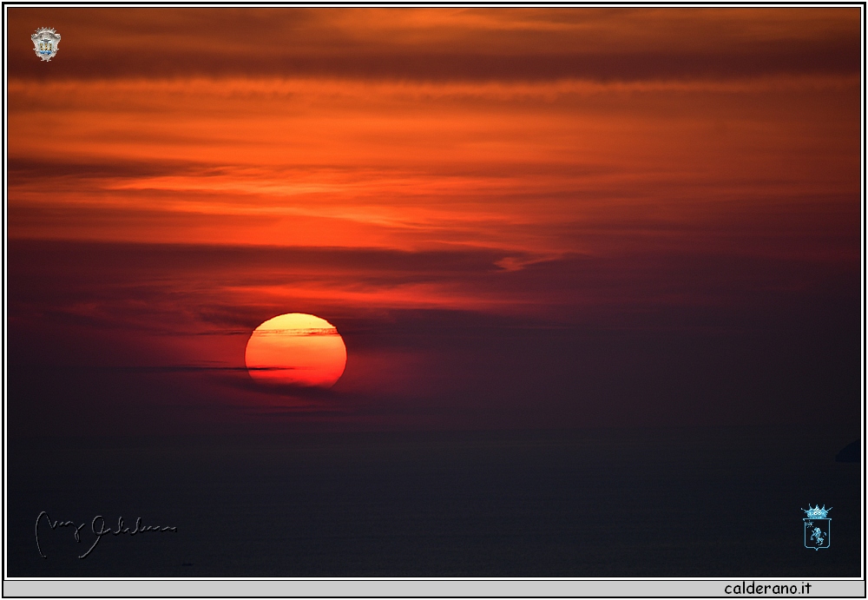The width and height of the screenshot is (868, 600).
Task: Click the crown atop the blue crest
Action: coord(816,511)
